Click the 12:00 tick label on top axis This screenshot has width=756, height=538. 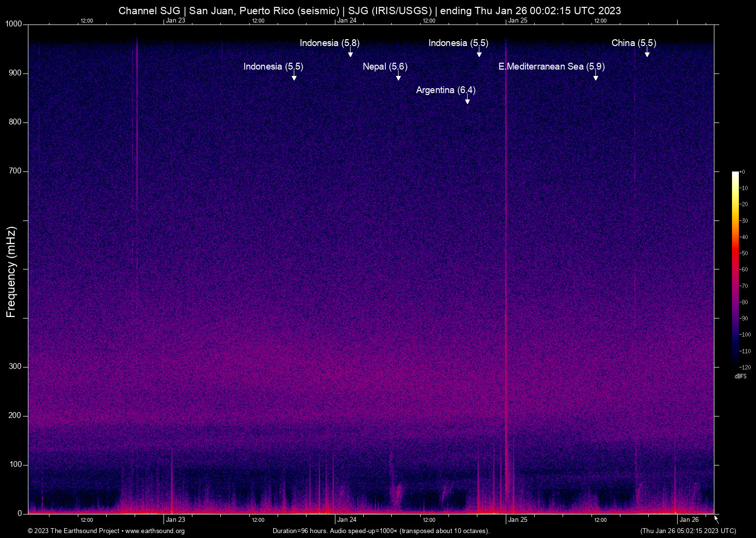click(87, 21)
